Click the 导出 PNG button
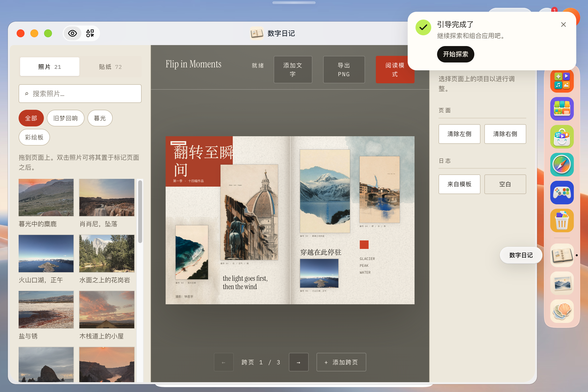588x392 pixels. [x=344, y=70]
